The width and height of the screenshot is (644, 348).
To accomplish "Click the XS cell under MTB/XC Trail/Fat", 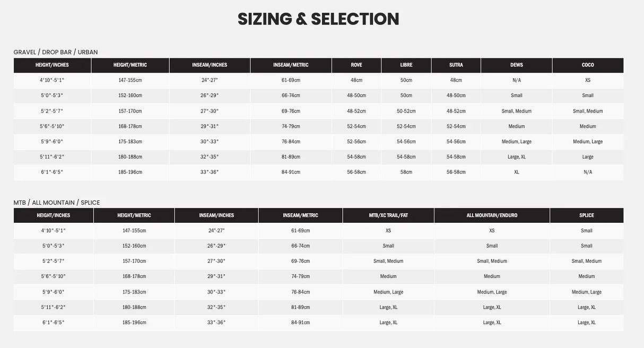I will [x=388, y=231].
